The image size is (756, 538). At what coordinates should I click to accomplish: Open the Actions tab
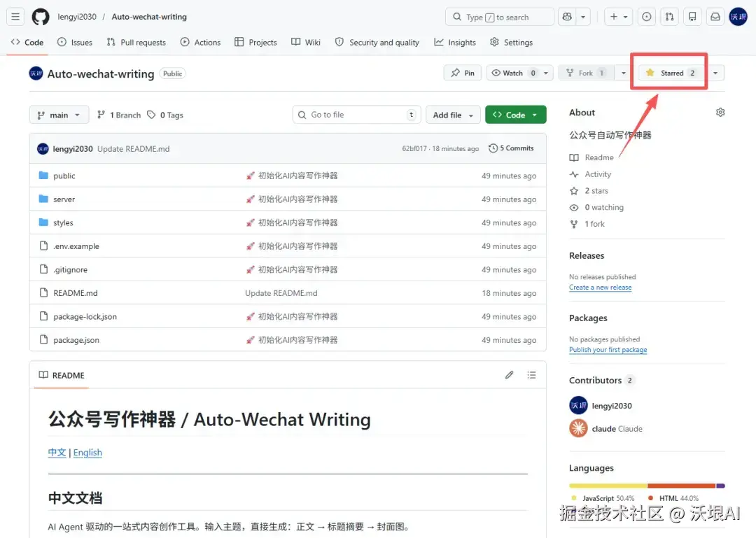[200, 43]
